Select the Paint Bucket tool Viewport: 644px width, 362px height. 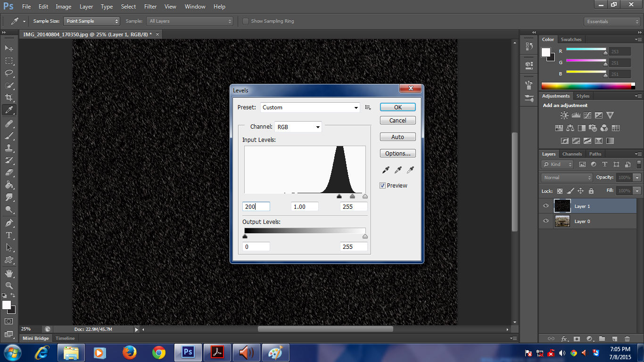point(9,185)
